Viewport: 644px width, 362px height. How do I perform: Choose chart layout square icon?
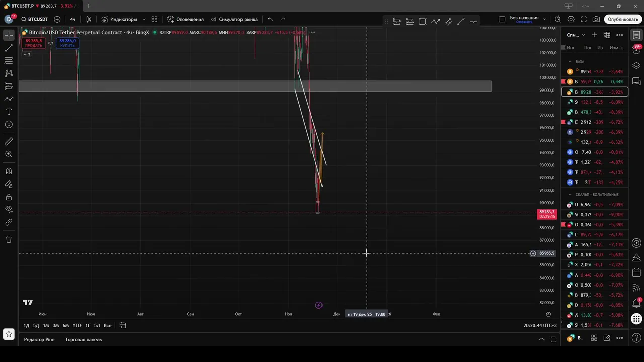(502, 19)
